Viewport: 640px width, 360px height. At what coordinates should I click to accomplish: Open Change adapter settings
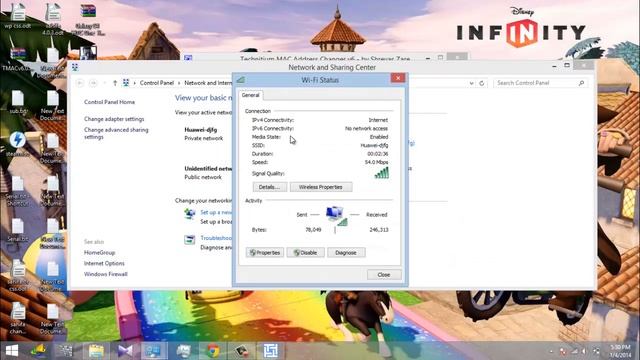[114, 119]
